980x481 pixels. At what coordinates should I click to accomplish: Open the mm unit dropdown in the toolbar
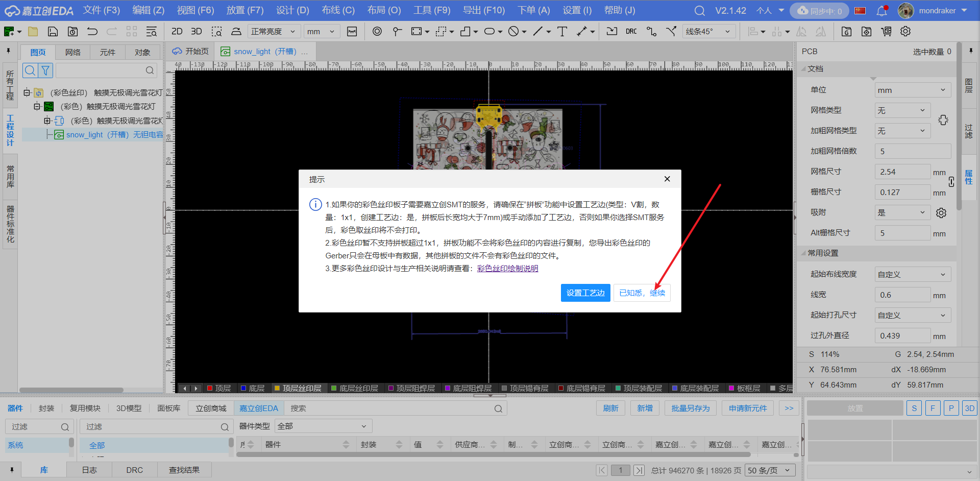tap(322, 32)
